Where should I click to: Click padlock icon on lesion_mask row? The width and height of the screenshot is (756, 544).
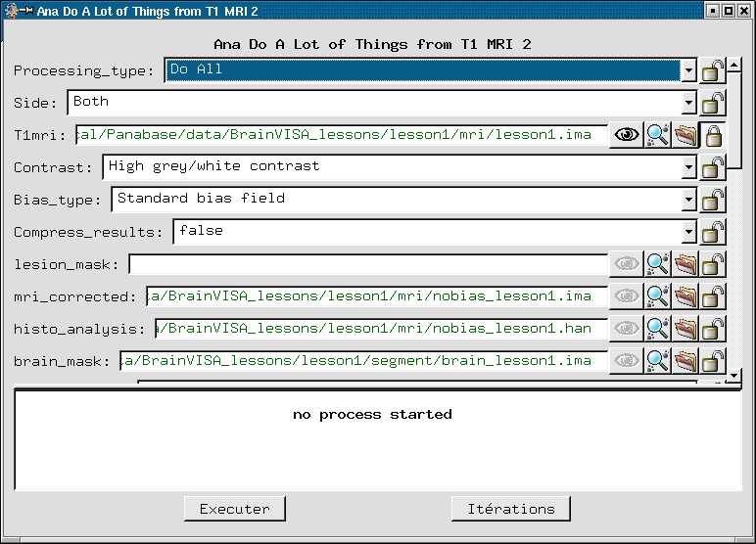tap(714, 264)
